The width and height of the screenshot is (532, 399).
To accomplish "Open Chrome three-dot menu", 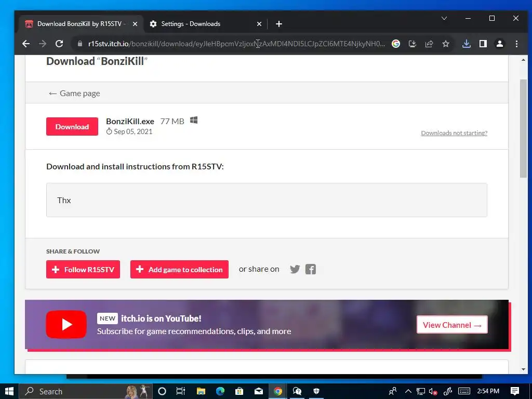I will click(x=516, y=44).
